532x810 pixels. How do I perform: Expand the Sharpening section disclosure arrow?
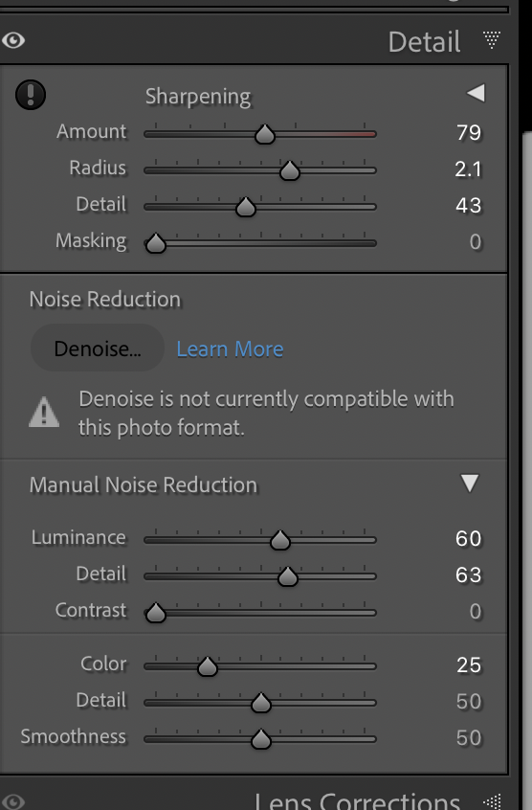[x=476, y=93]
